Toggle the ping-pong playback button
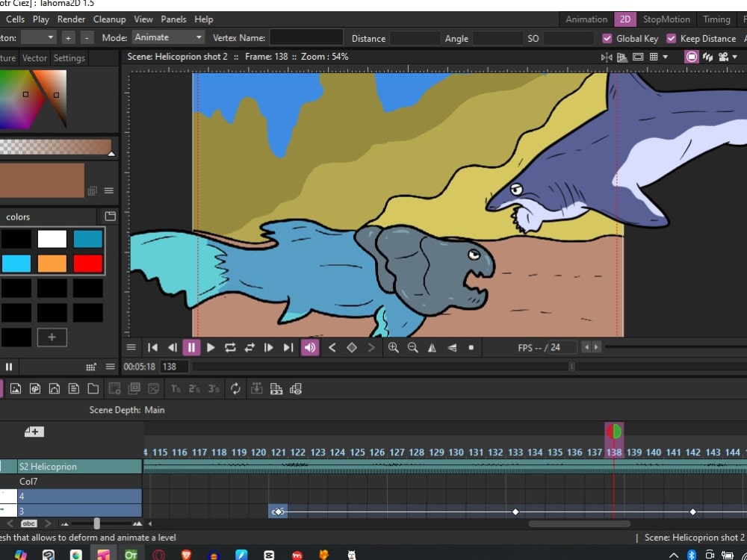 click(249, 348)
